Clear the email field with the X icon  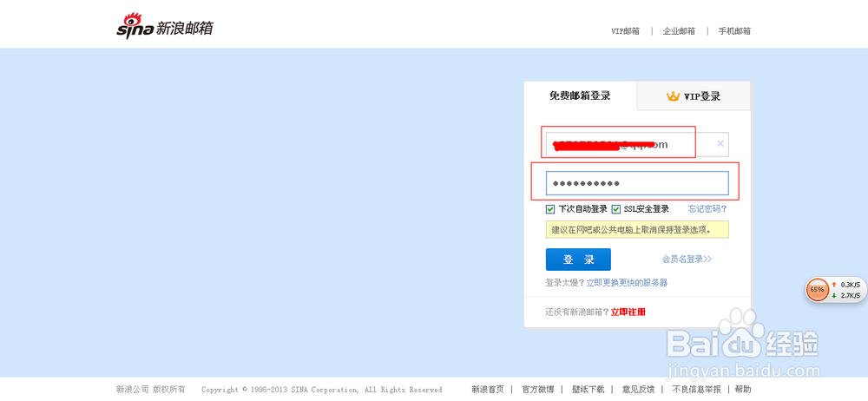[x=720, y=144]
